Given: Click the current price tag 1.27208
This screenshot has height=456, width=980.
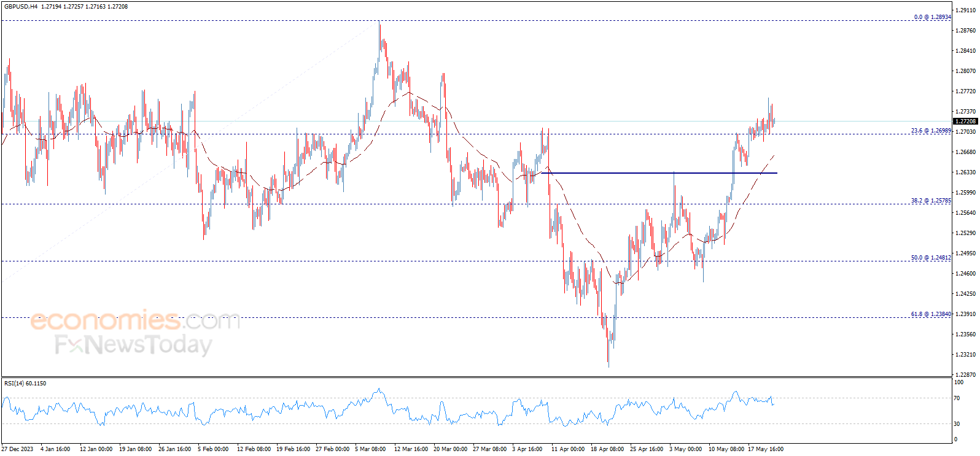Looking at the screenshot, I should click(965, 122).
